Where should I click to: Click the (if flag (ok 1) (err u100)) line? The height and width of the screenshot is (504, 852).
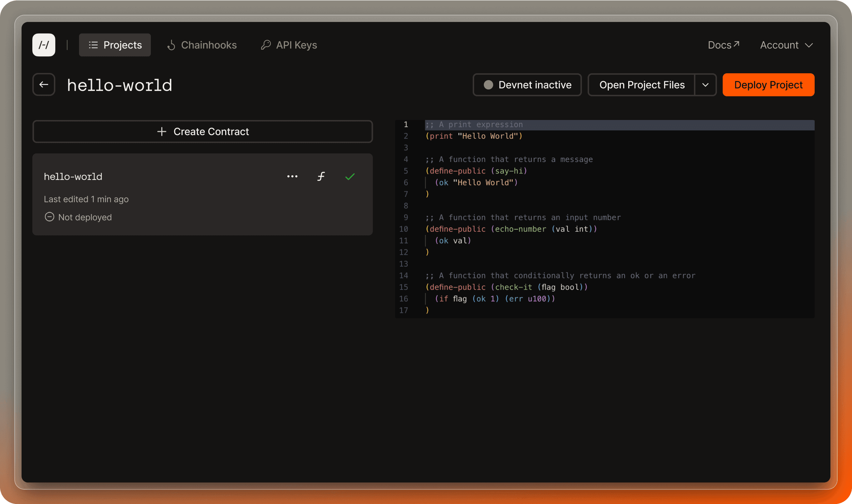click(x=495, y=299)
